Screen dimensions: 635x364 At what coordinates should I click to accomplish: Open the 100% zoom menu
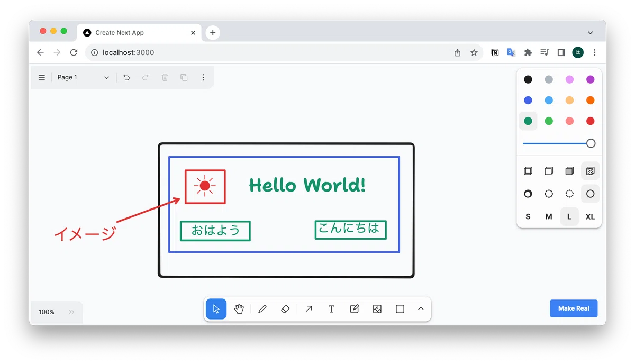pyautogui.click(x=47, y=312)
